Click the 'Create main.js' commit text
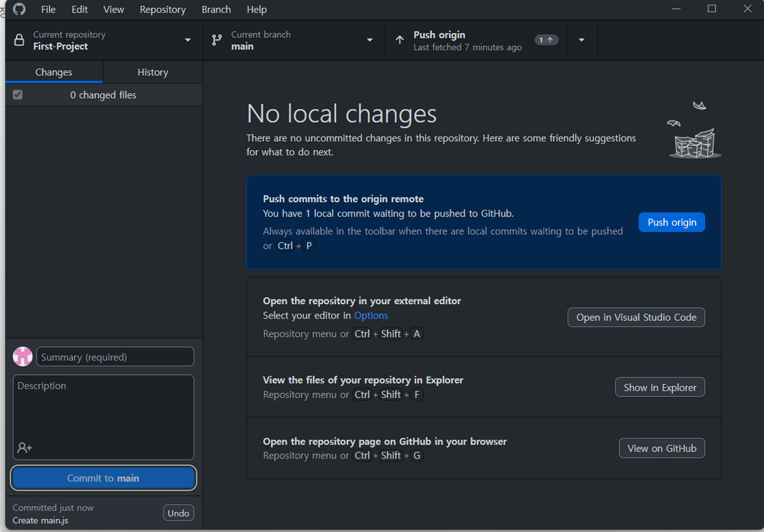The width and height of the screenshot is (764, 532). [41, 521]
